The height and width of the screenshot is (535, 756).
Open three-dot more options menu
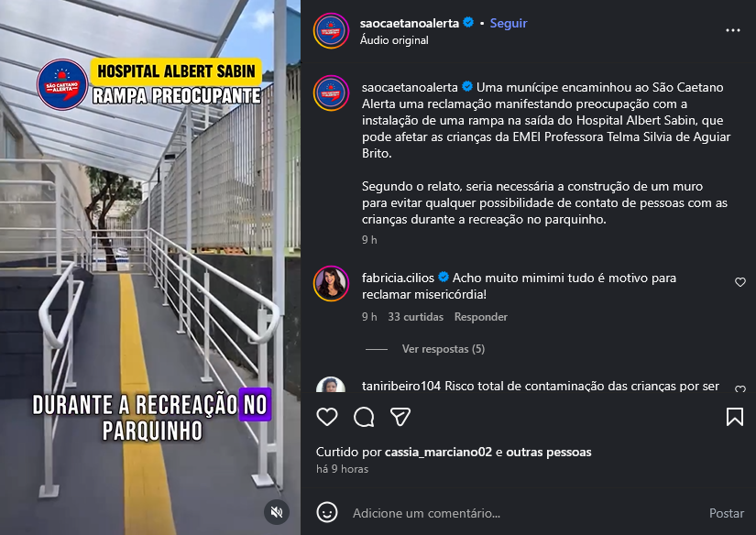click(733, 30)
